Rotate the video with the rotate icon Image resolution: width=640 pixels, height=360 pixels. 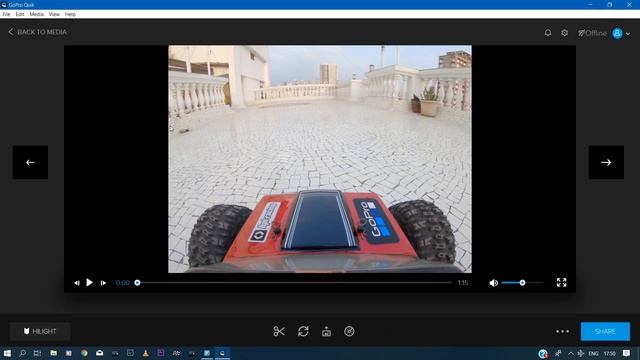pyautogui.click(x=303, y=331)
